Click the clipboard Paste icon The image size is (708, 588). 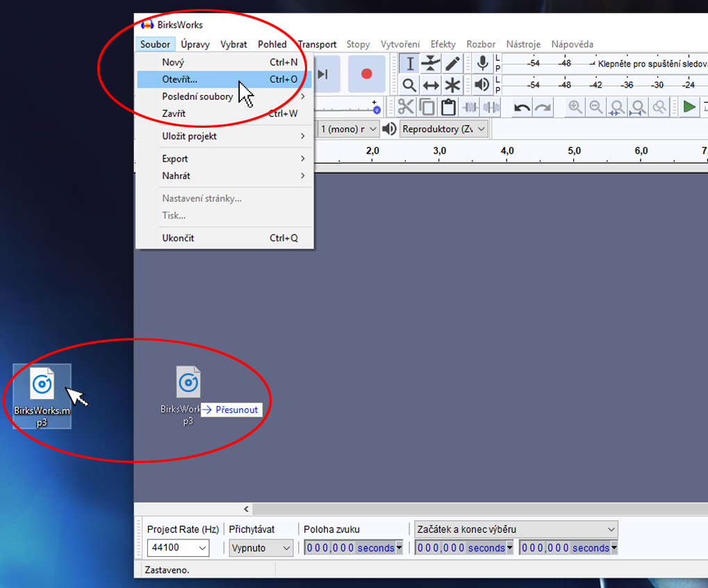[x=448, y=108]
